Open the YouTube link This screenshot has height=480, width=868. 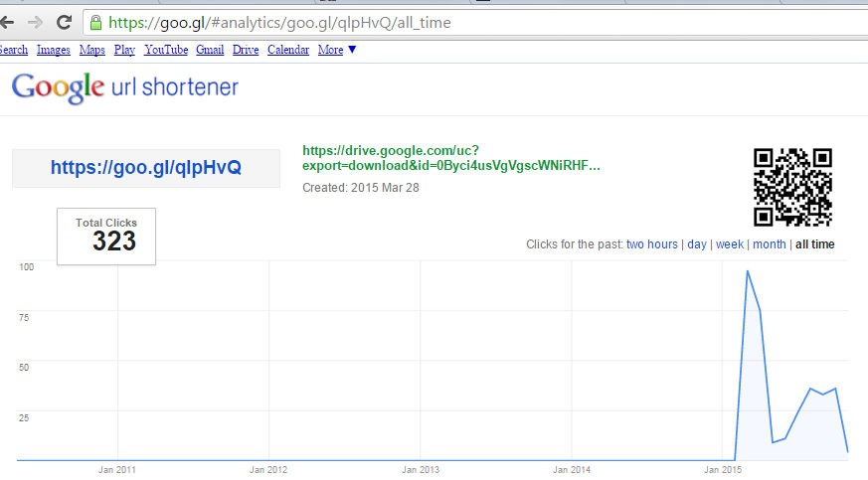point(166,50)
